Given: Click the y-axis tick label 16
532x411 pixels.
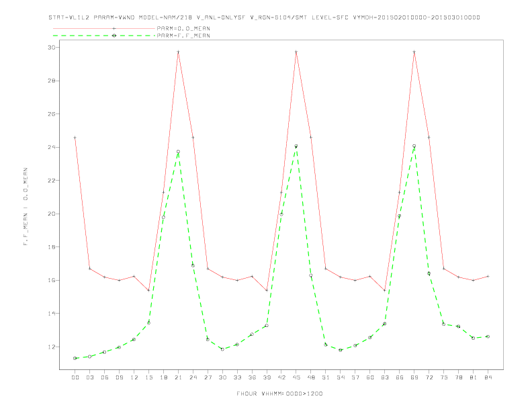Looking at the screenshot, I should [52, 281].
